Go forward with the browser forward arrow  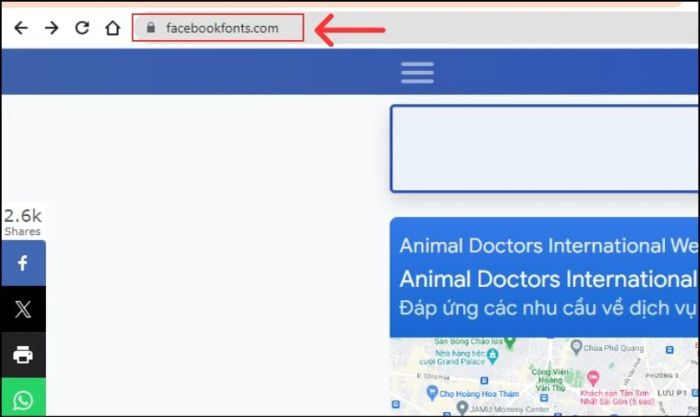pyautogui.click(x=52, y=28)
